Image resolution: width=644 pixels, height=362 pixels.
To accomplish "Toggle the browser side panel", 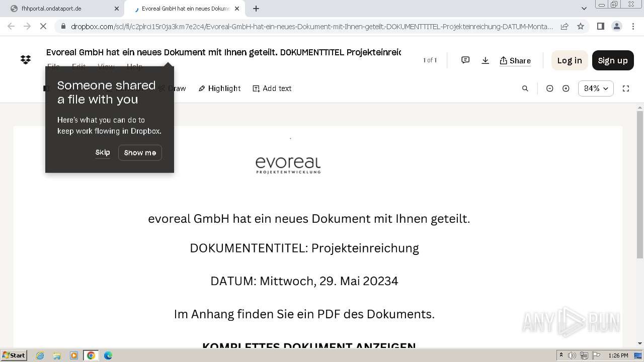I will point(601,26).
